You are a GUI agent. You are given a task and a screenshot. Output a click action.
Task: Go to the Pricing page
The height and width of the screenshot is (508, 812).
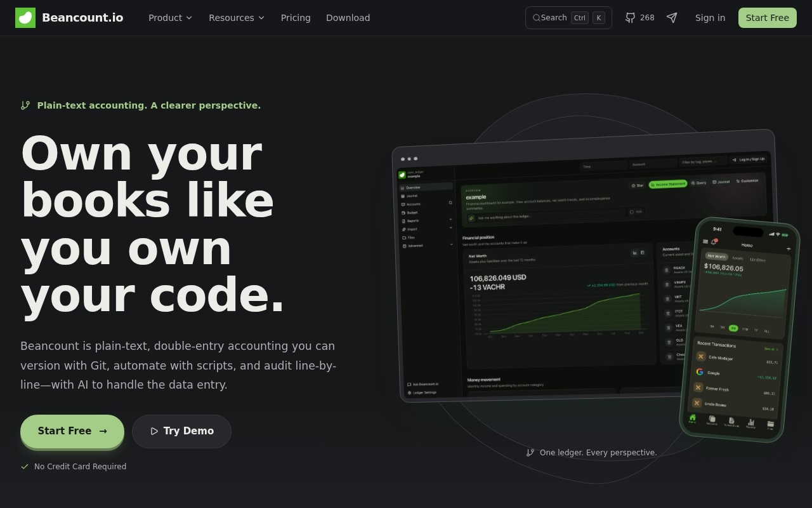coord(296,18)
